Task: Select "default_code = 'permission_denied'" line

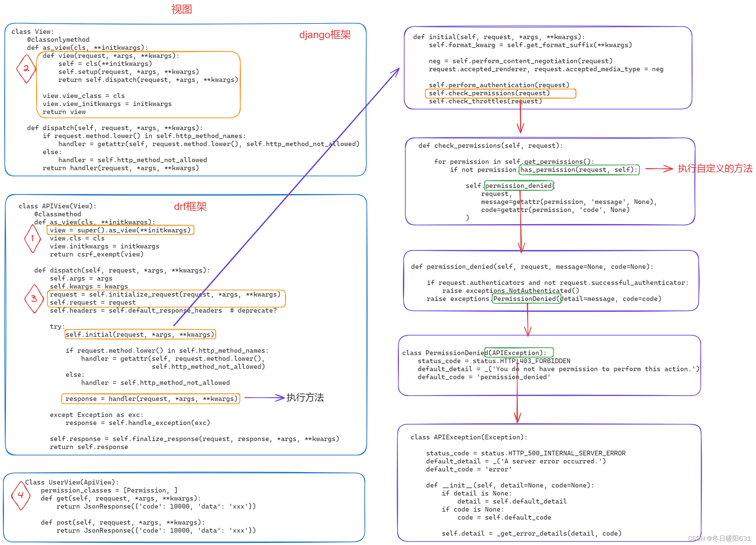Action: coord(484,377)
